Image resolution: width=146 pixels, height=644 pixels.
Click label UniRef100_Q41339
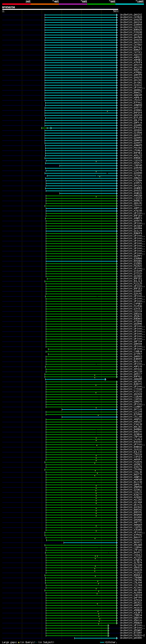131,371
